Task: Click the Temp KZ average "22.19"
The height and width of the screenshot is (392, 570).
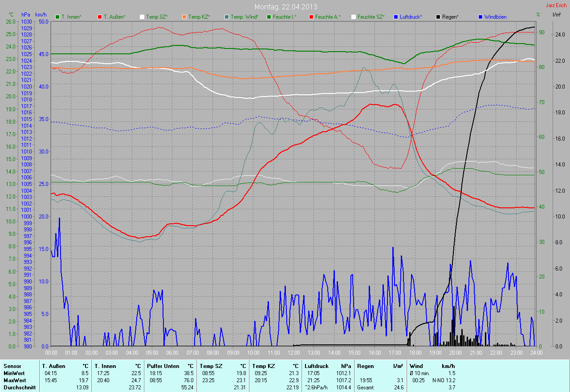Action: click(292, 388)
